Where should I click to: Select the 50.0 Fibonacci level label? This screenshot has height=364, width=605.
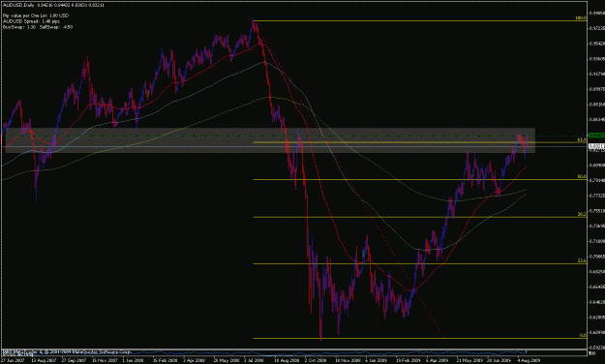(x=582, y=176)
